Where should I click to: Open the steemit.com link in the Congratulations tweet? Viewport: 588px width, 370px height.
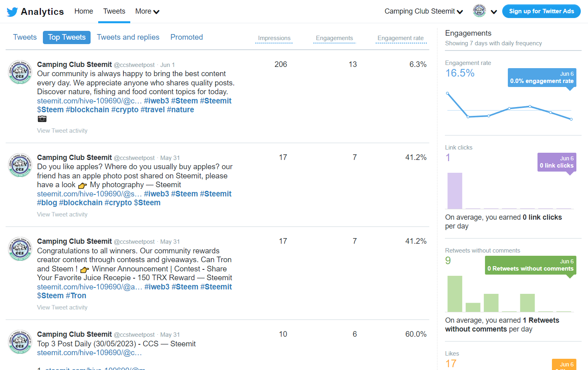point(90,287)
